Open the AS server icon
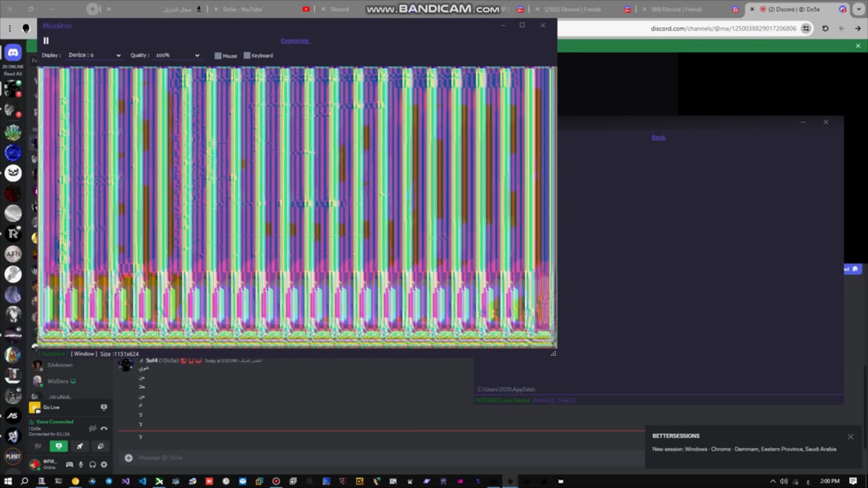The image size is (868, 488). (13, 415)
